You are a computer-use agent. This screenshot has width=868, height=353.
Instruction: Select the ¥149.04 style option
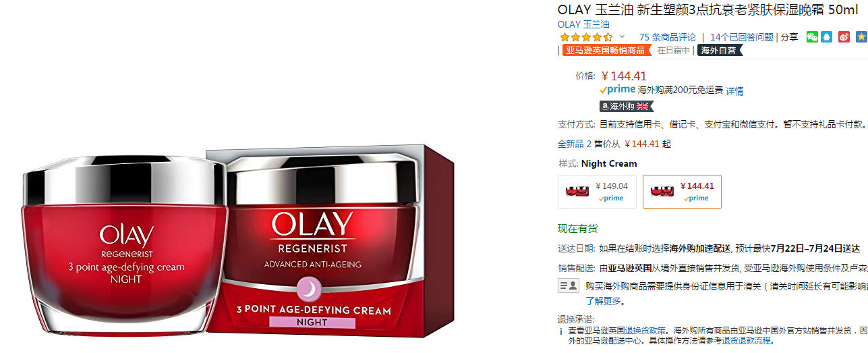(597, 192)
